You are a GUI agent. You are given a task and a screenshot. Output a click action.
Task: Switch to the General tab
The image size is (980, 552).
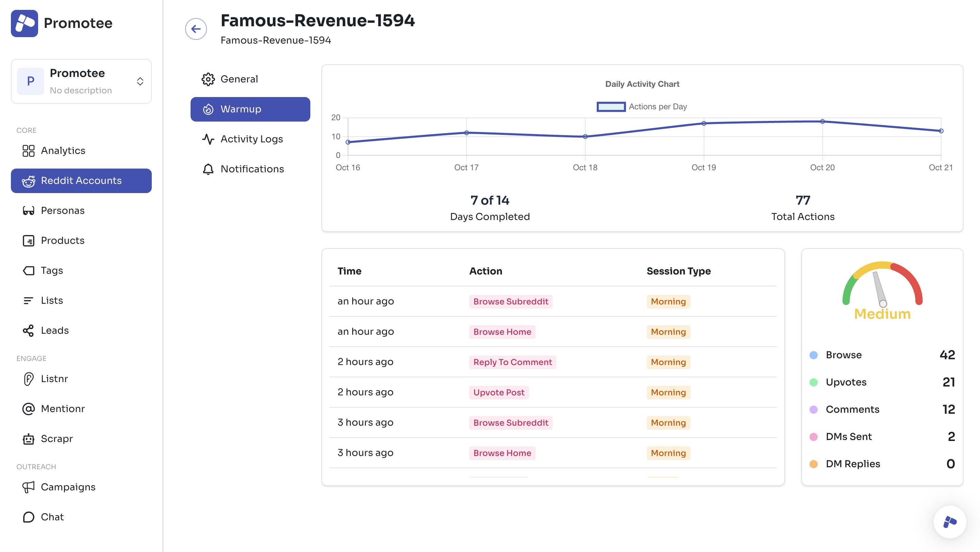239,79
